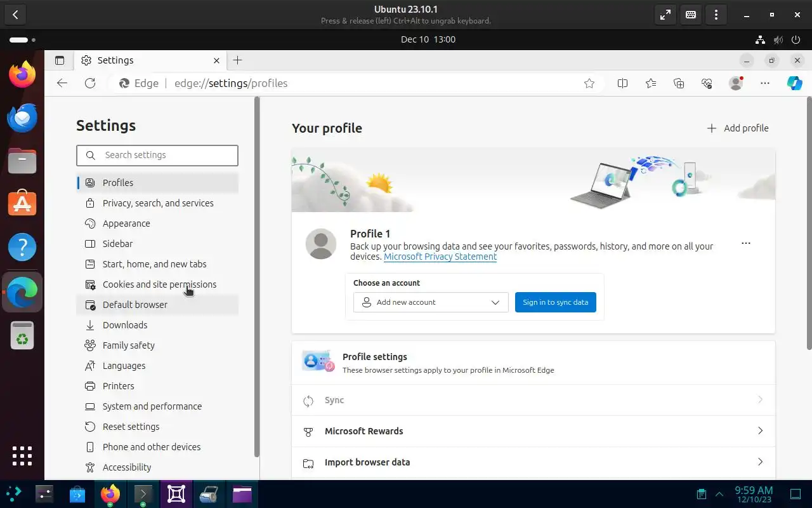The width and height of the screenshot is (812, 508).
Task: Go to Appearance settings
Action: coord(157,224)
